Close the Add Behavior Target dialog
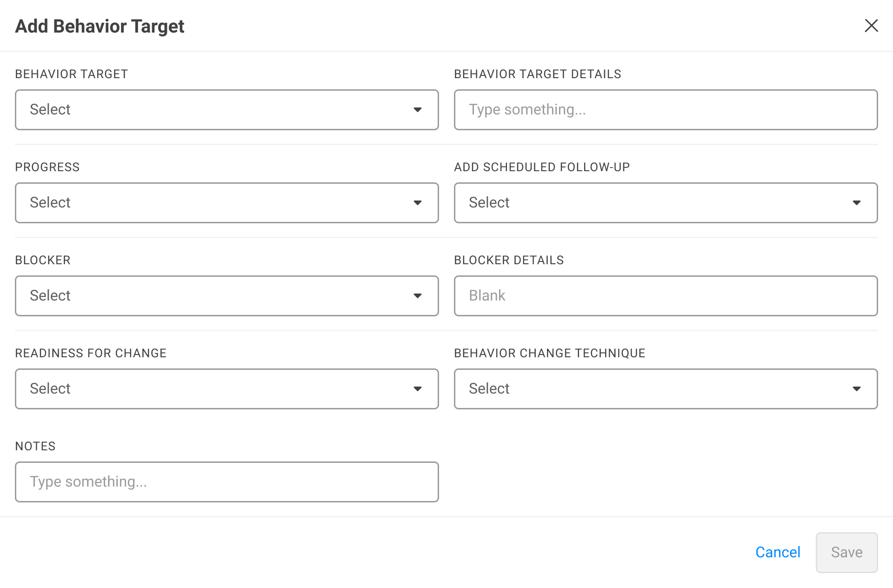 coord(871,26)
